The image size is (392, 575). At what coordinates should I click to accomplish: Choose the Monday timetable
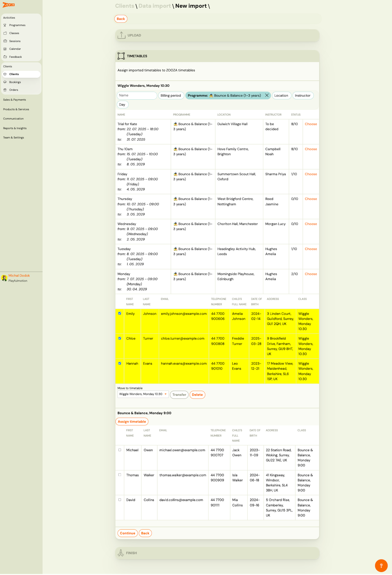pos(311,274)
